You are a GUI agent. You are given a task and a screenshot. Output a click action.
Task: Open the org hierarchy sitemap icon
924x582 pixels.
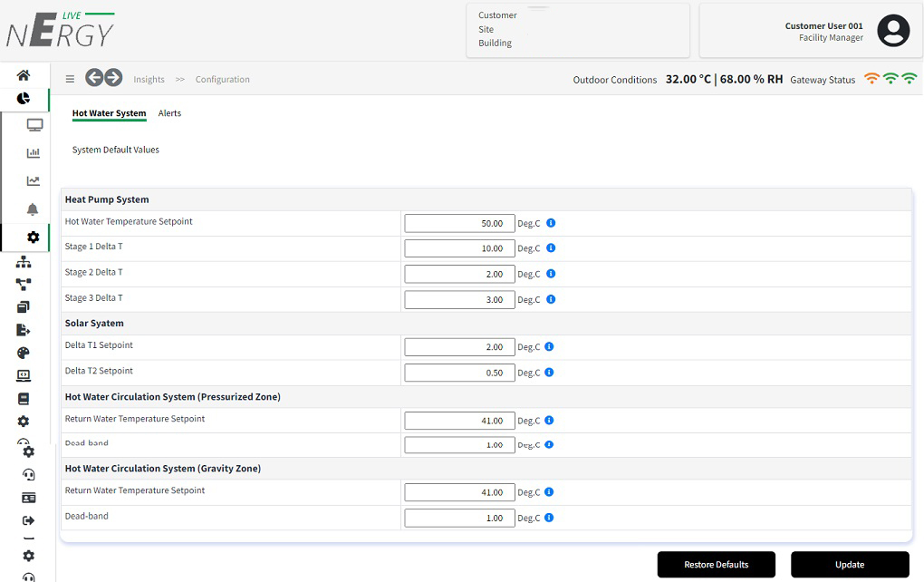pos(24,262)
